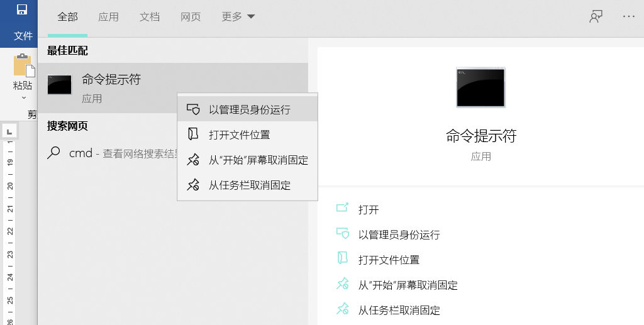Select the 全部 search tab
The image size is (644, 325).
[68, 17]
